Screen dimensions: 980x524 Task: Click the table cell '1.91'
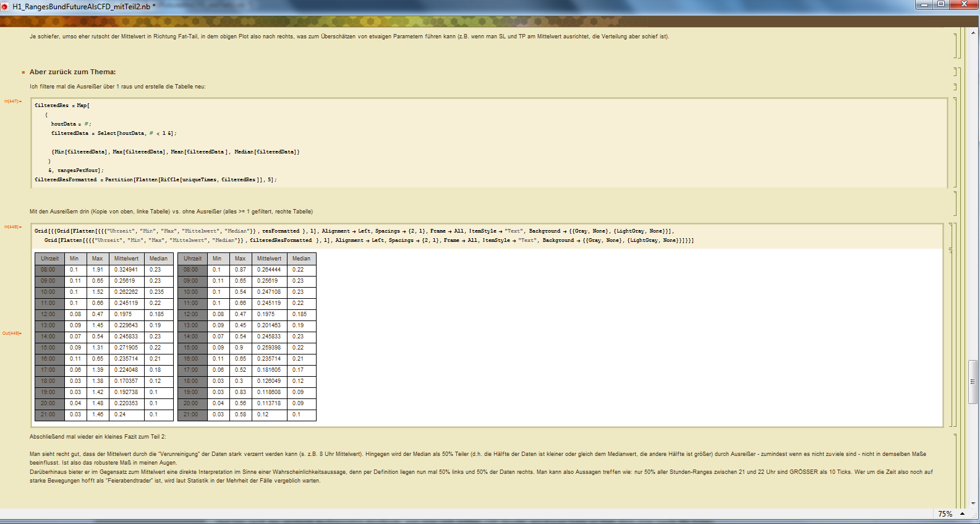pos(98,270)
